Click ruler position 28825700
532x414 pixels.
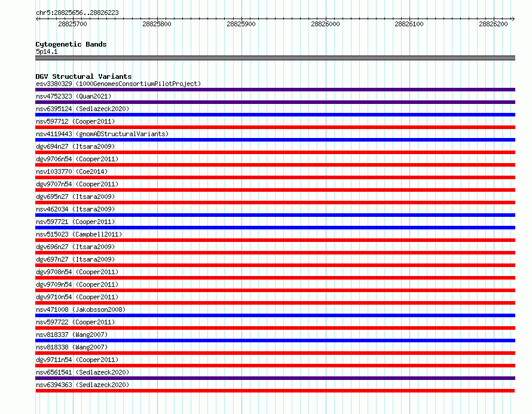72,24
